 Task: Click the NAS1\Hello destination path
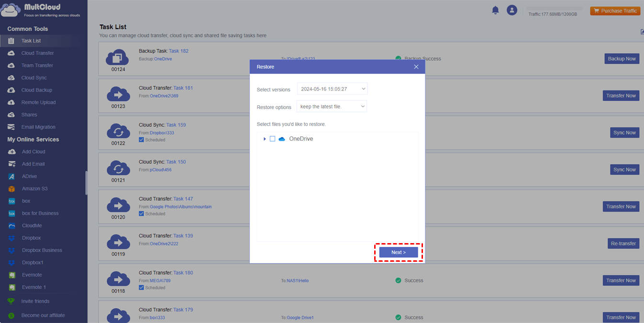click(x=298, y=281)
